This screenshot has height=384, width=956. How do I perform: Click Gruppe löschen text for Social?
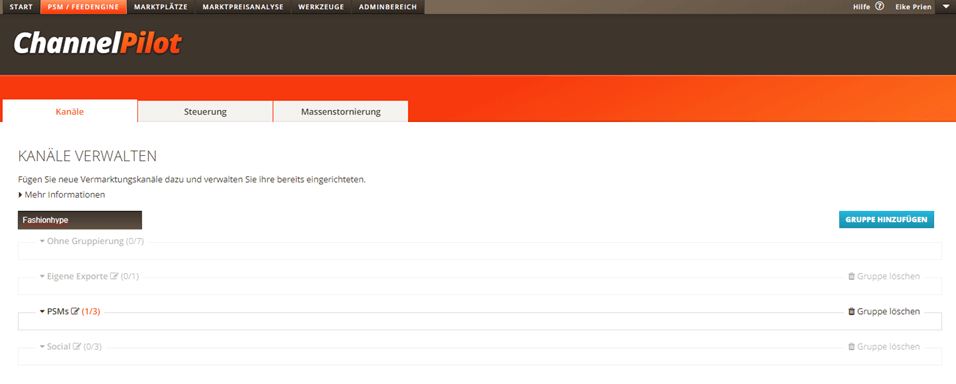point(888,346)
